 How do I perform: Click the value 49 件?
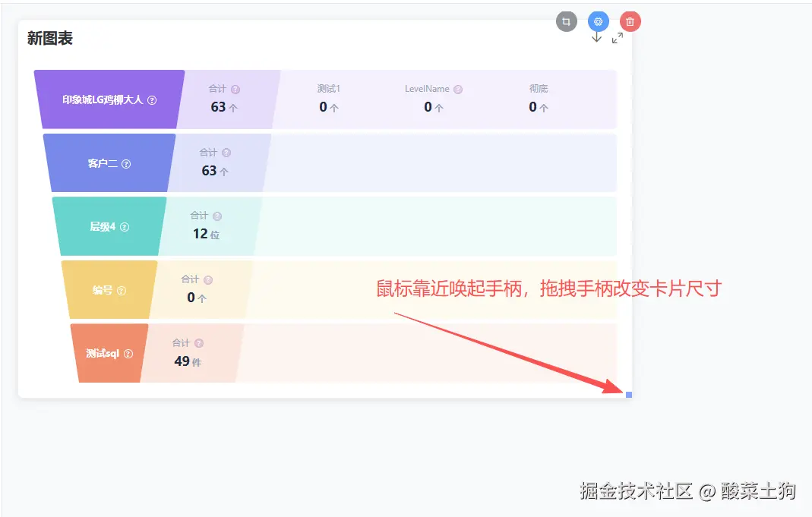coord(188,361)
